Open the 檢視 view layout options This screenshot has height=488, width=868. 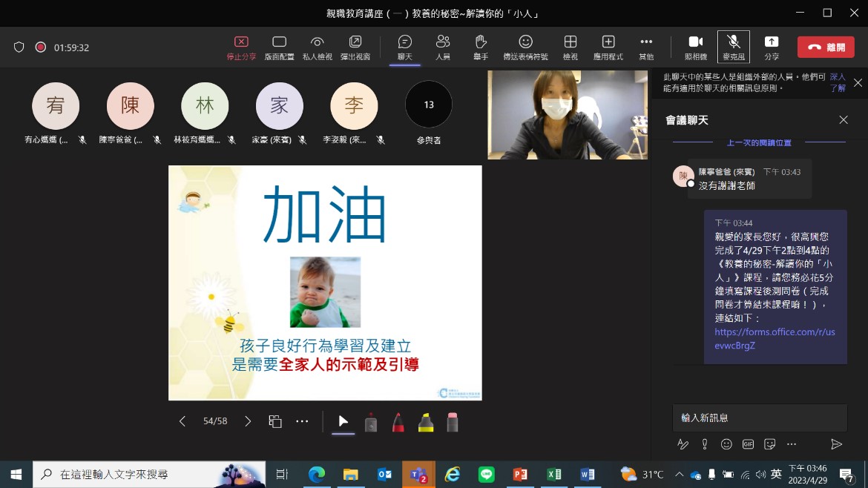pyautogui.click(x=570, y=42)
